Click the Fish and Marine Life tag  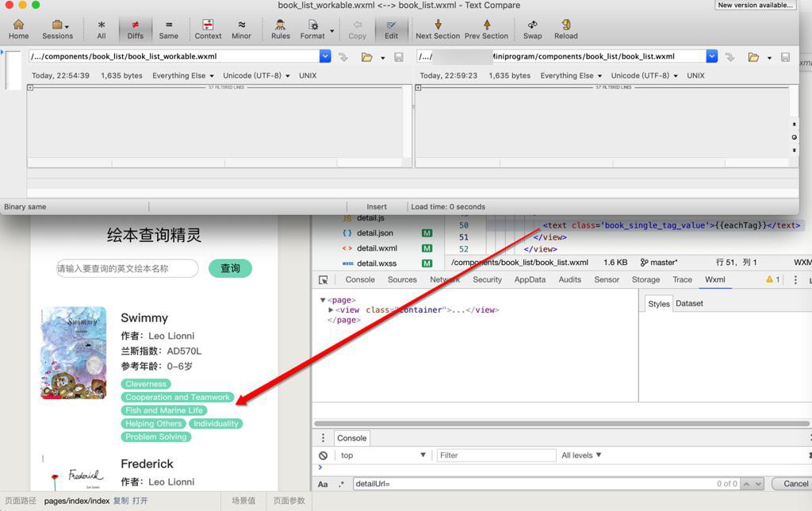pos(164,410)
